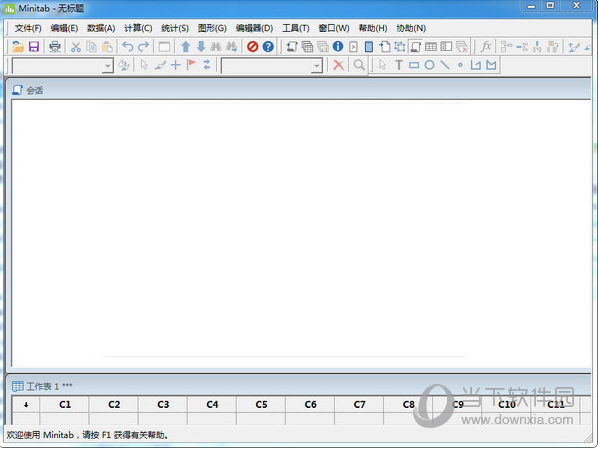This screenshot has width=598, height=449.
Task: Click the Show Design icon
Action: click(400, 47)
